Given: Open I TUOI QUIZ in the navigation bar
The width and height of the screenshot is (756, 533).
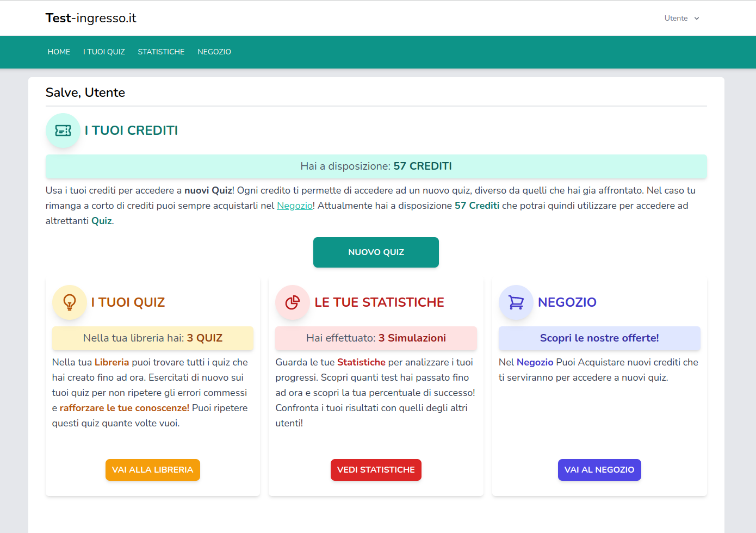Looking at the screenshot, I should click(x=104, y=52).
